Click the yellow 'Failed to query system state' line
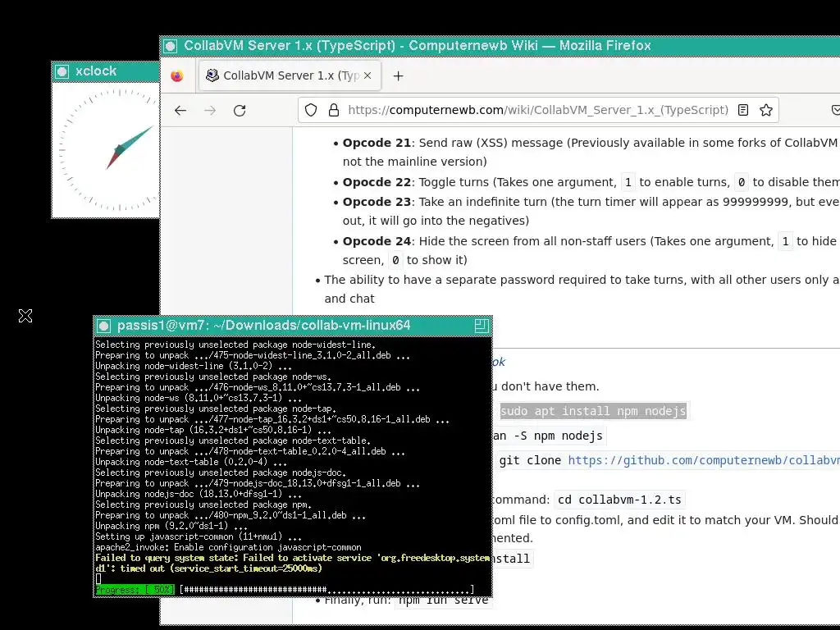 pyautogui.click(x=292, y=563)
